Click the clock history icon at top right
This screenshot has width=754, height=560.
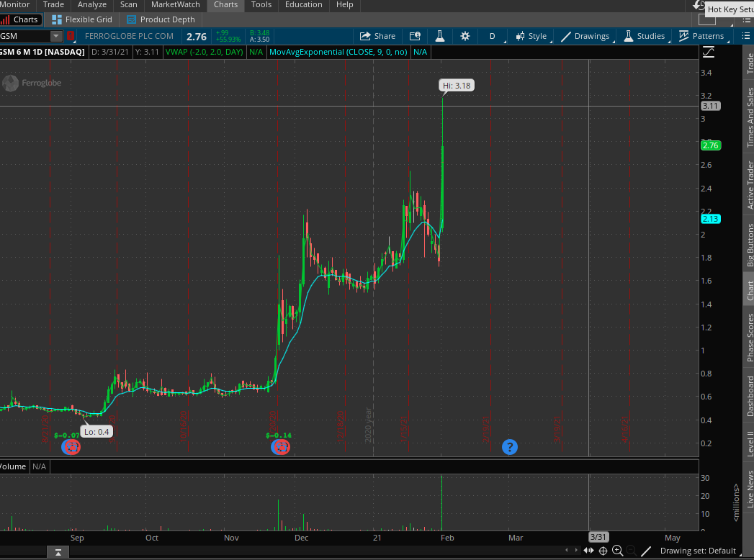click(699, 5)
